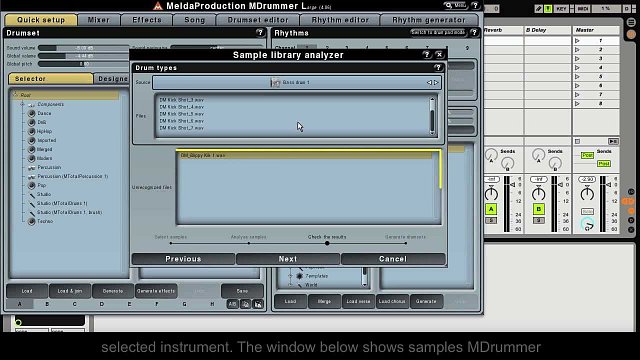Switch to the Effects tab

(x=147, y=20)
